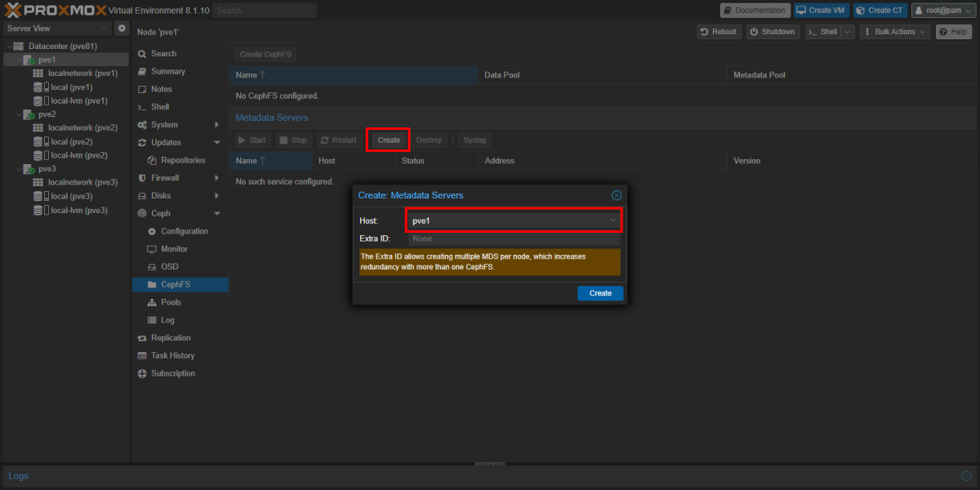Click the Extra ID input field
This screenshot has height=490, width=980.
pos(514,238)
